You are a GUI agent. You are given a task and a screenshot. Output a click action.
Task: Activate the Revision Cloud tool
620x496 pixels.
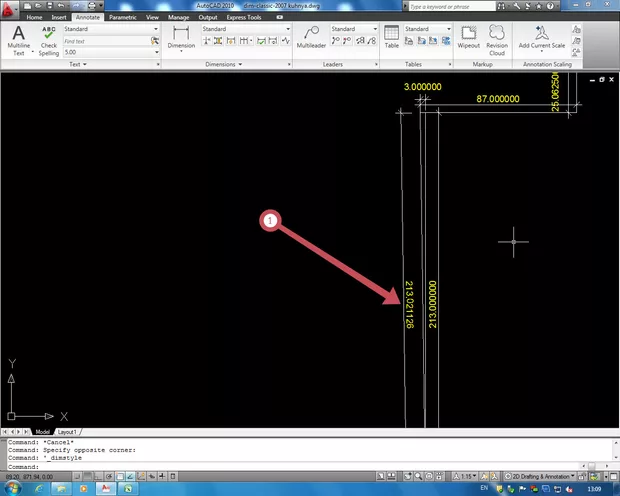coord(497,37)
